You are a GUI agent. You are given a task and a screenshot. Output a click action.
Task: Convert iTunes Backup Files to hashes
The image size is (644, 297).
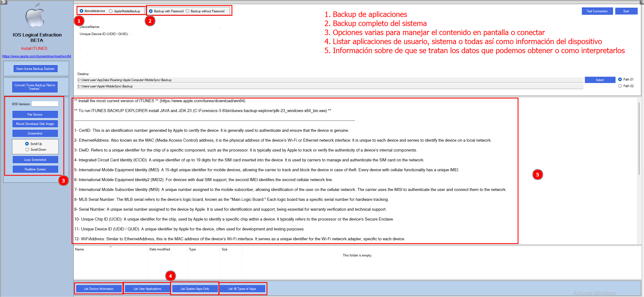35,87
